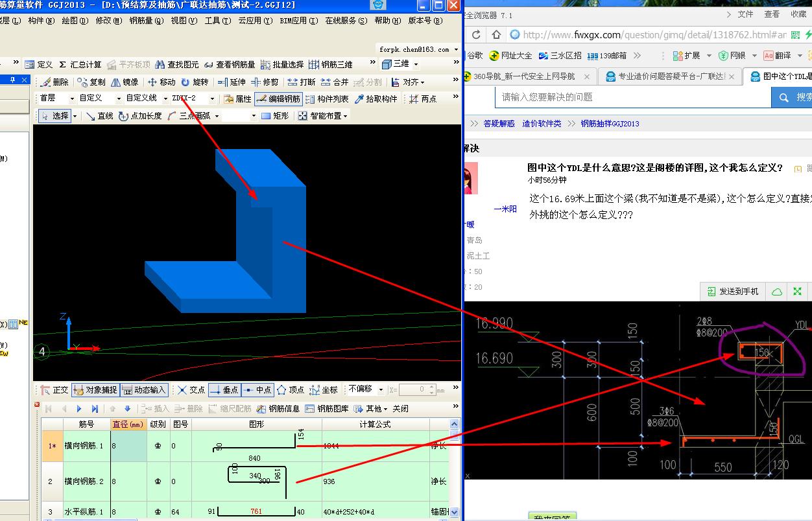This screenshot has height=521, width=812.
Task: Choose the 直线 line drawing tool
Action: click(x=100, y=116)
